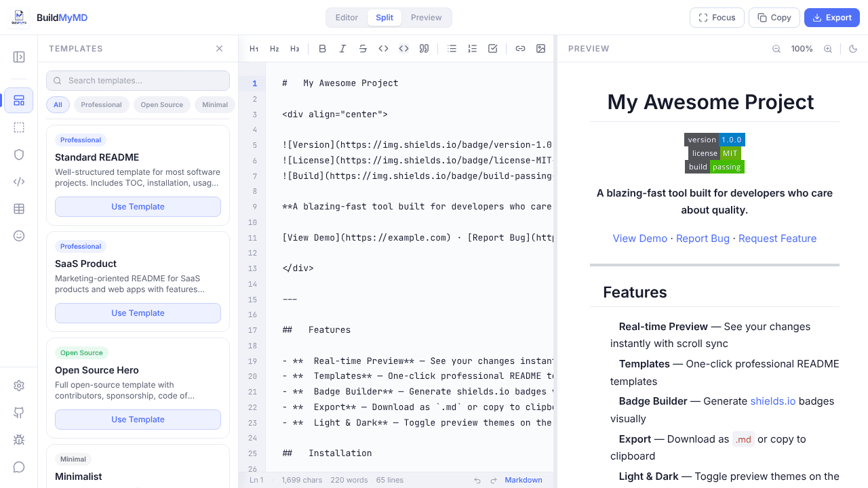
Task: Click the 1,699 chars status entry
Action: pyautogui.click(x=302, y=480)
